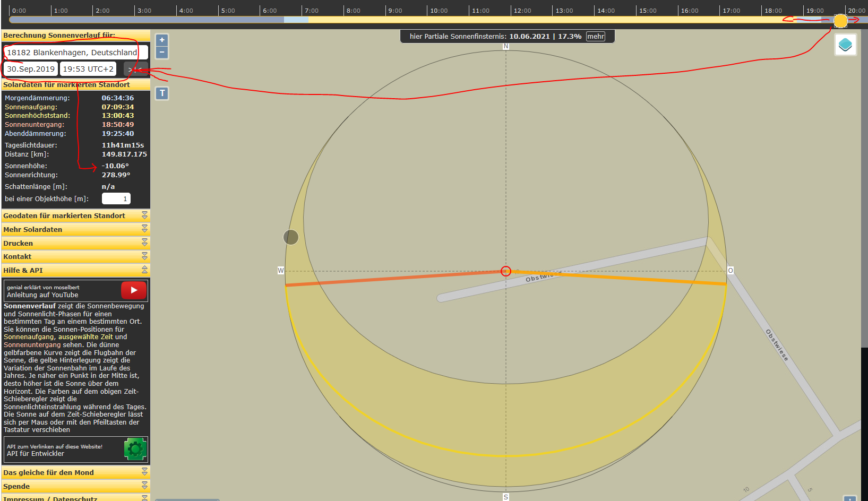Expand Geodaten für markierten Standort section
Screen dimensions: 868x501
tap(76, 215)
